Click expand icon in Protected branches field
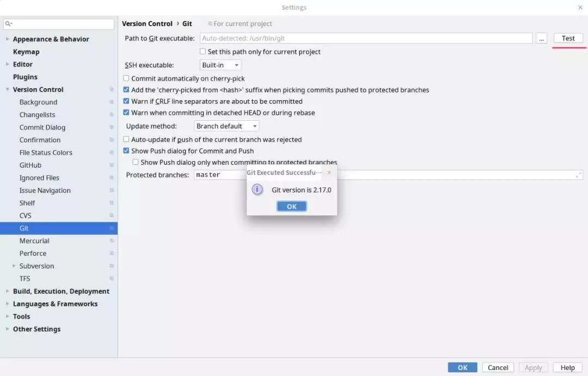This screenshot has height=376, width=588. coord(578,175)
